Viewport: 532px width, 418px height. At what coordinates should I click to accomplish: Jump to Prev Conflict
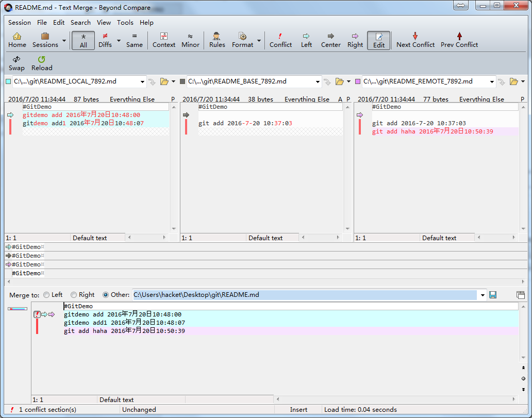[459, 40]
